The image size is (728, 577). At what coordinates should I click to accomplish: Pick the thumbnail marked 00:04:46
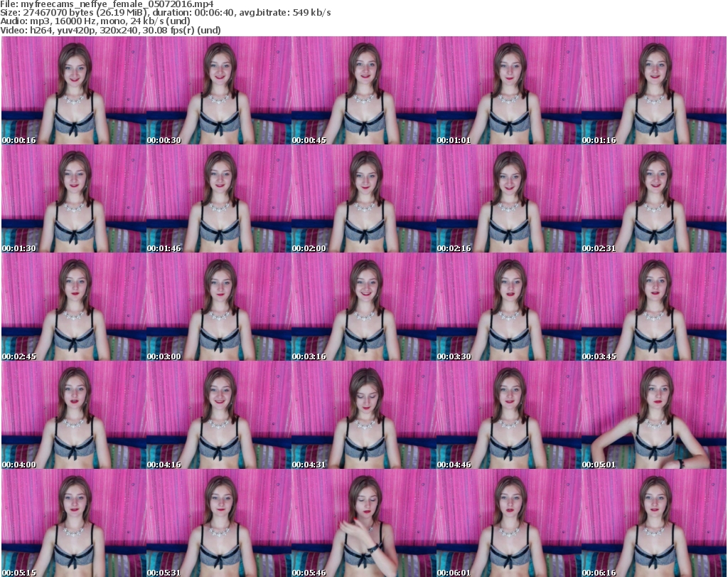[509, 415]
